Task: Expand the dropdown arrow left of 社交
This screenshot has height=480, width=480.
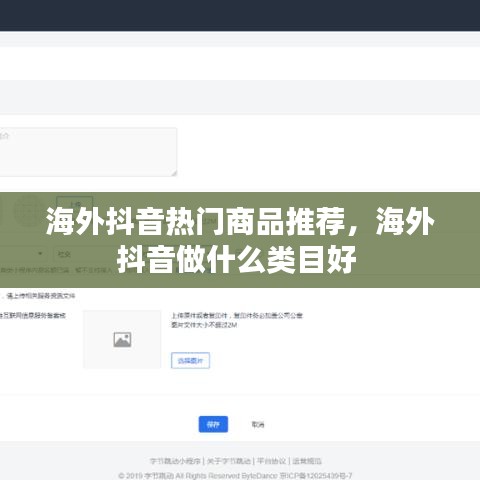Action: pyautogui.click(x=40, y=254)
